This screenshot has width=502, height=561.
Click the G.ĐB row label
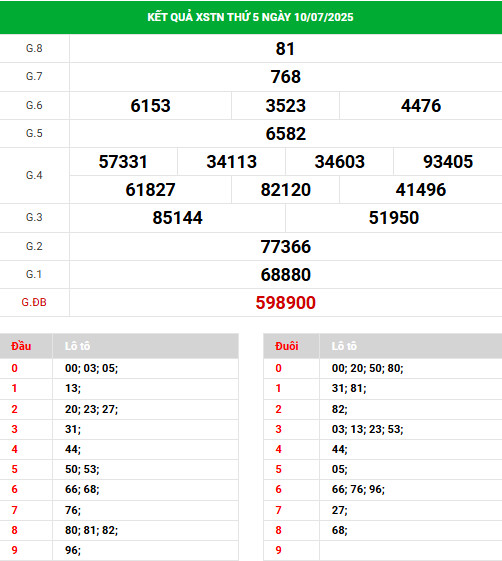tap(34, 302)
